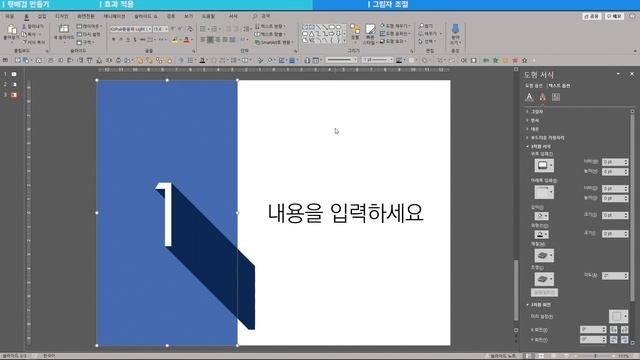Click the Replace (바꾸기) icon

[x=421, y=33]
